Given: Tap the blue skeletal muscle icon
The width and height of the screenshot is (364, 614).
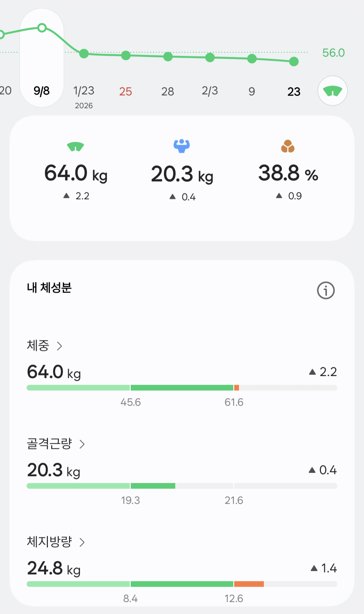Looking at the screenshot, I should (182, 146).
